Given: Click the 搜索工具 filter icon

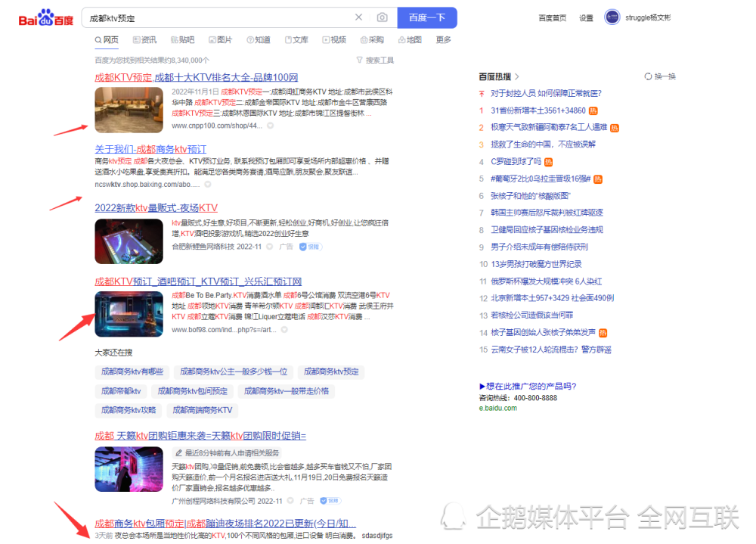Looking at the screenshot, I should (359, 60).
